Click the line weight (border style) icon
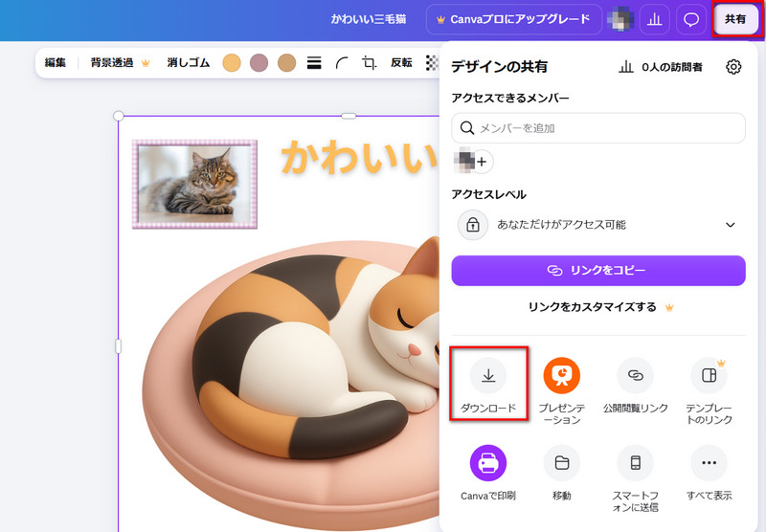This screenshot has width=766, height=532. click(314, 63)
